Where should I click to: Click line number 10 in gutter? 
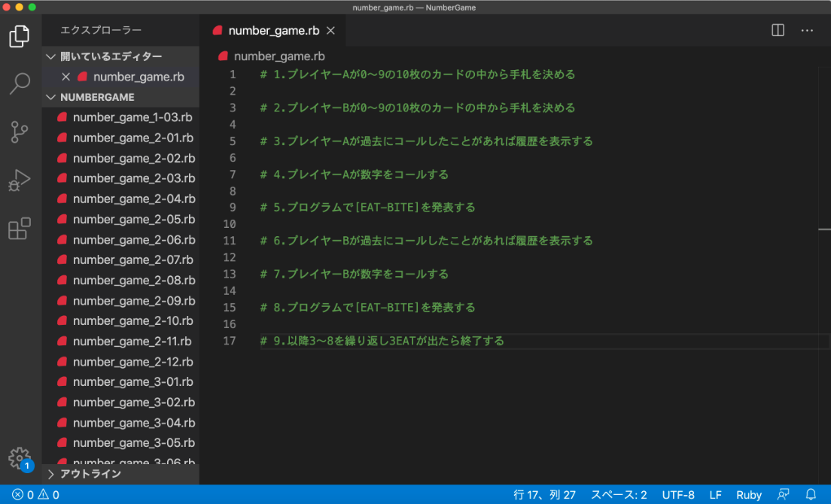[x=230, y=224]
